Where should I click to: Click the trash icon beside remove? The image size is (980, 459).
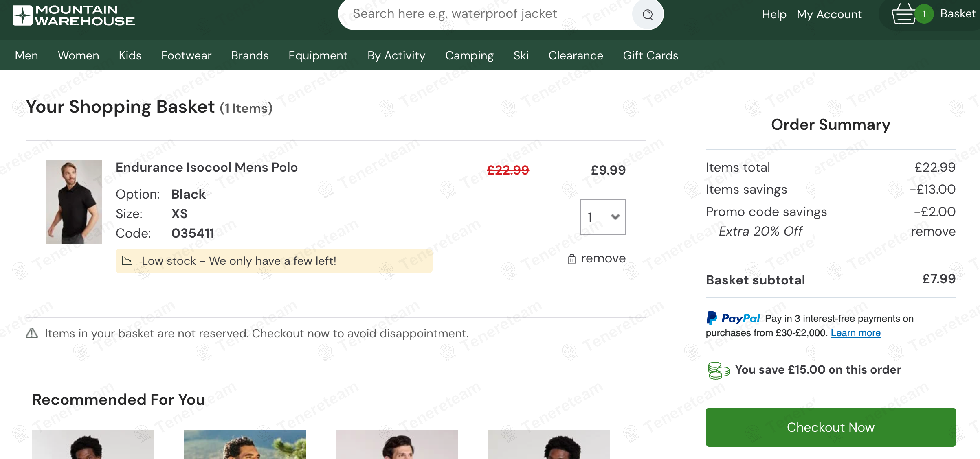click(x=572, y=259)
